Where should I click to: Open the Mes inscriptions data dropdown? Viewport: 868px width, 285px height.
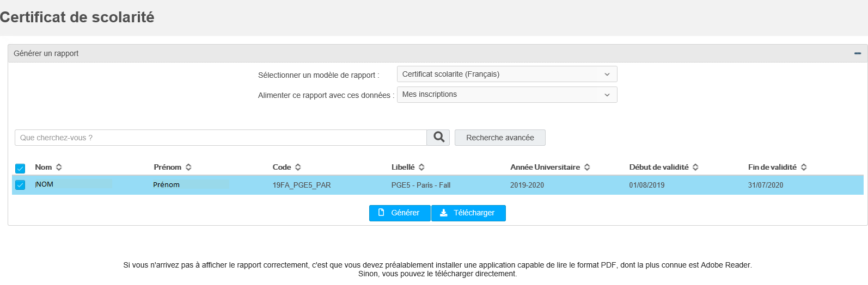click(507, 95)
